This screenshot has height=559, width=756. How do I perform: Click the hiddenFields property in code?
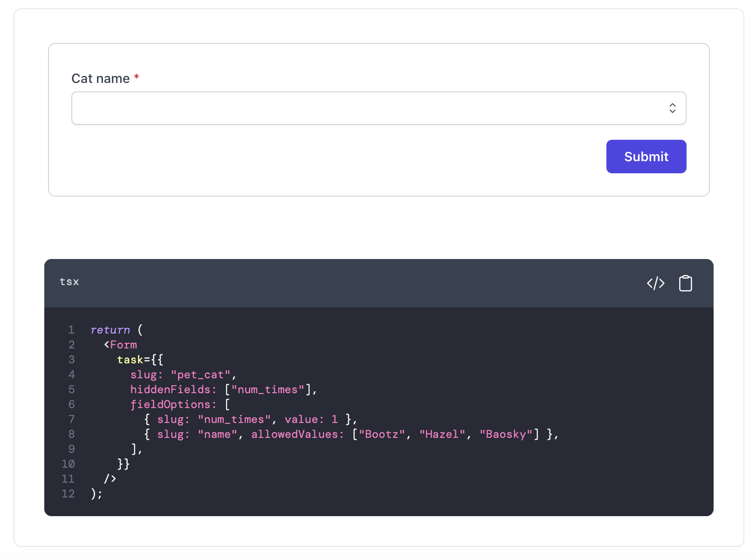point(171,389)
